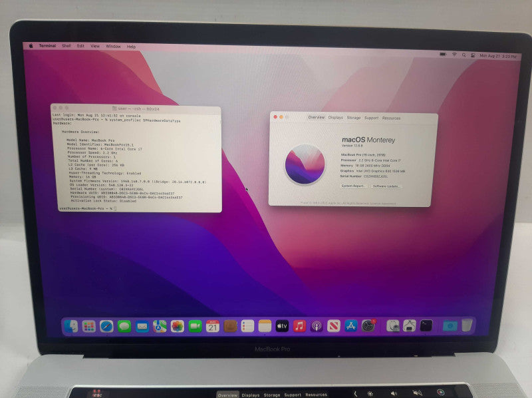Minimize the About This Mac window
Screen dimensions: 532x398
281,117
